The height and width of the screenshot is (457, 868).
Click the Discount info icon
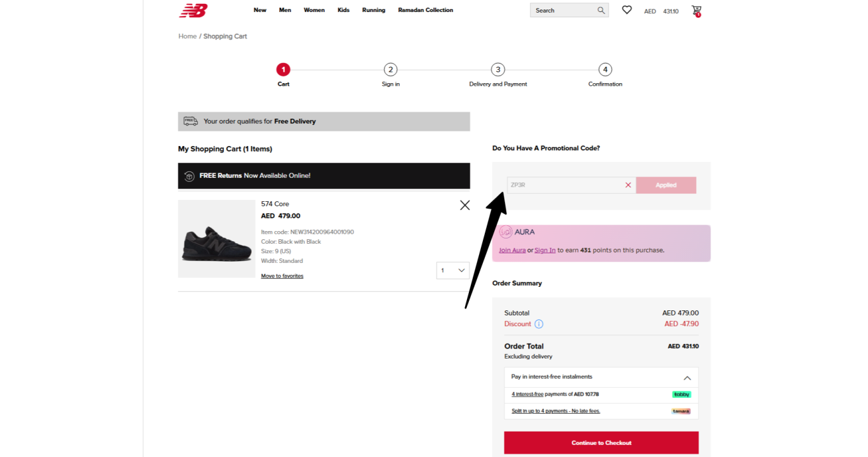(x=539, y=324)
